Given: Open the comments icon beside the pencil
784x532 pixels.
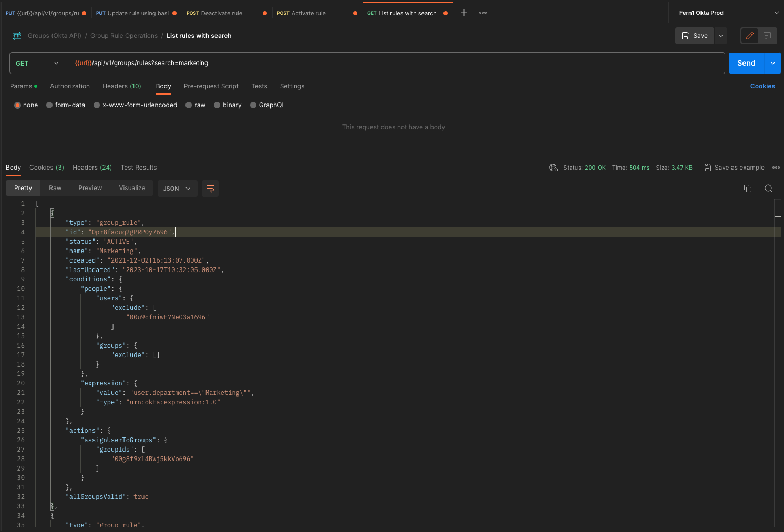Looking at the screenshot, I should tap(767, 36).
